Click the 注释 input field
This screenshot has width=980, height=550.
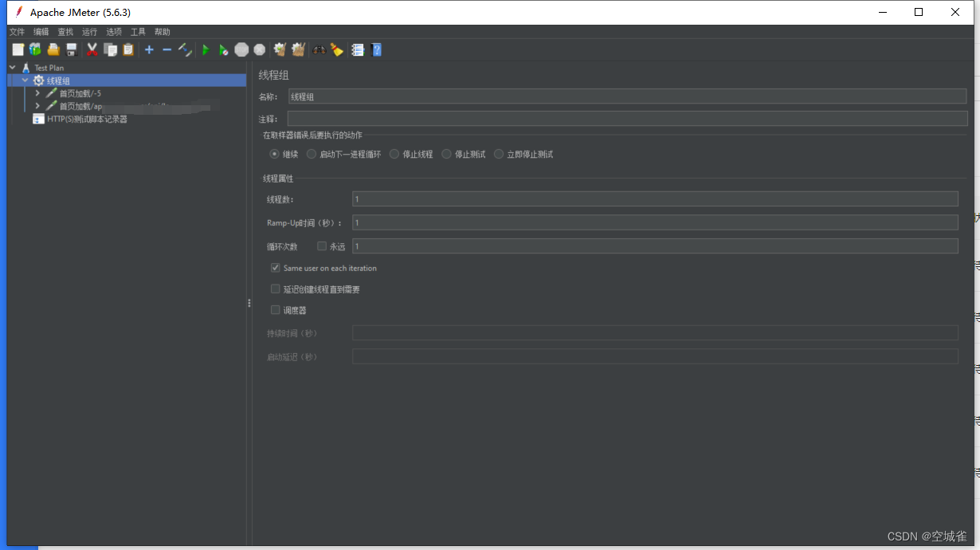627,119
